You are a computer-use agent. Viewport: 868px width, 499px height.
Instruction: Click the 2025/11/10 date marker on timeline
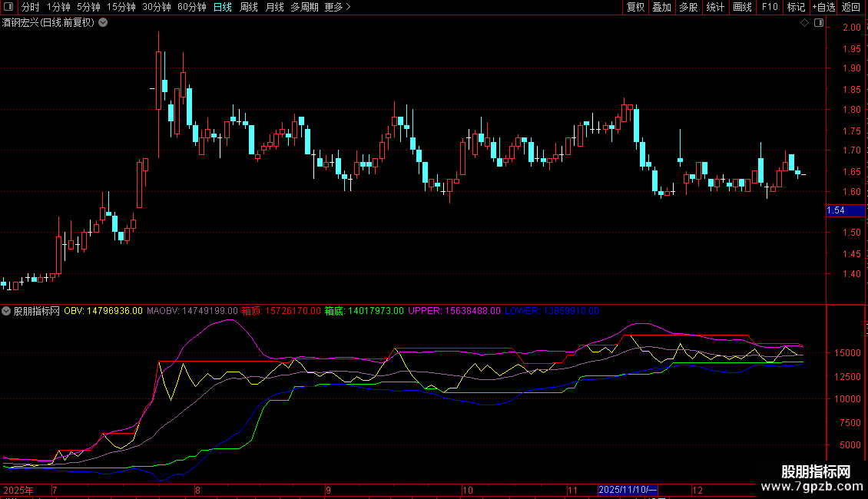click(x=628, y=490)
